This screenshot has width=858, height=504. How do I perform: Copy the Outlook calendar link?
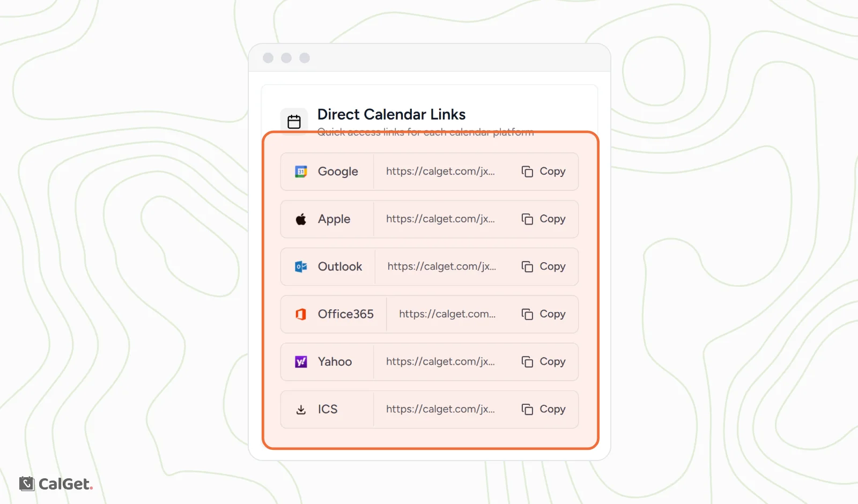(543, 266)
